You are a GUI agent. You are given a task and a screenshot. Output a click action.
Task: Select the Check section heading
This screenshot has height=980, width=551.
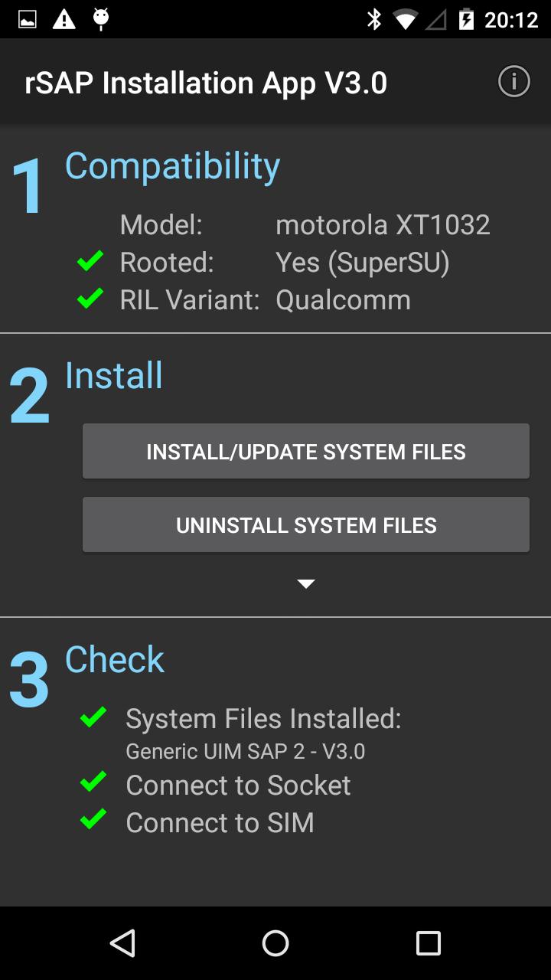(115, 659)
